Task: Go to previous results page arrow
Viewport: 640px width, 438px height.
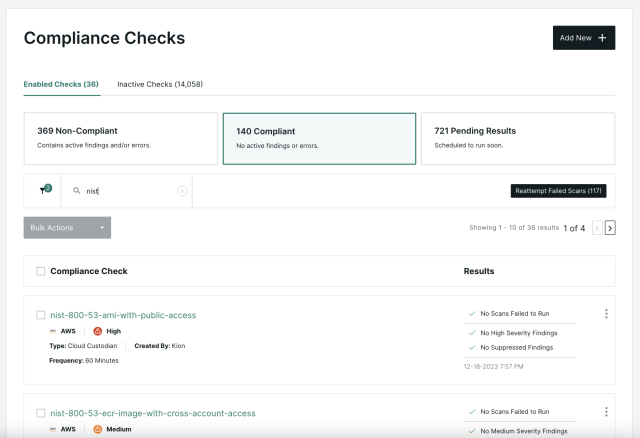Action: [597, 228]
